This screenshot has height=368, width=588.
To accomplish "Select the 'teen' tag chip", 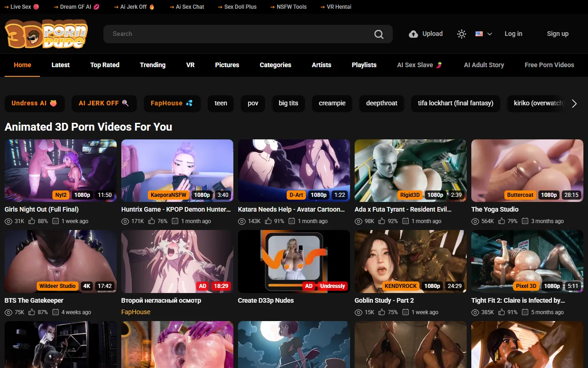I will pos(220,103).
